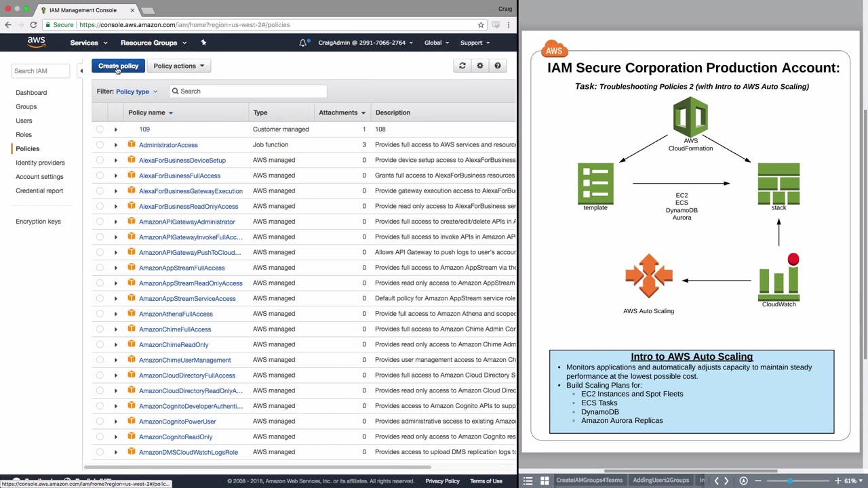The image size is (868, 488).
Task: Click the circled A annotation icon
Action: 744,481
